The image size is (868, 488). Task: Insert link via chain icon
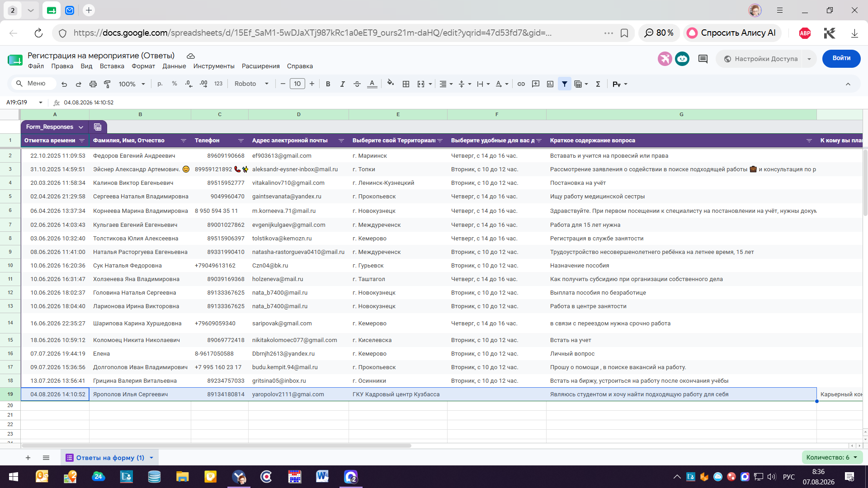(521, 84)
